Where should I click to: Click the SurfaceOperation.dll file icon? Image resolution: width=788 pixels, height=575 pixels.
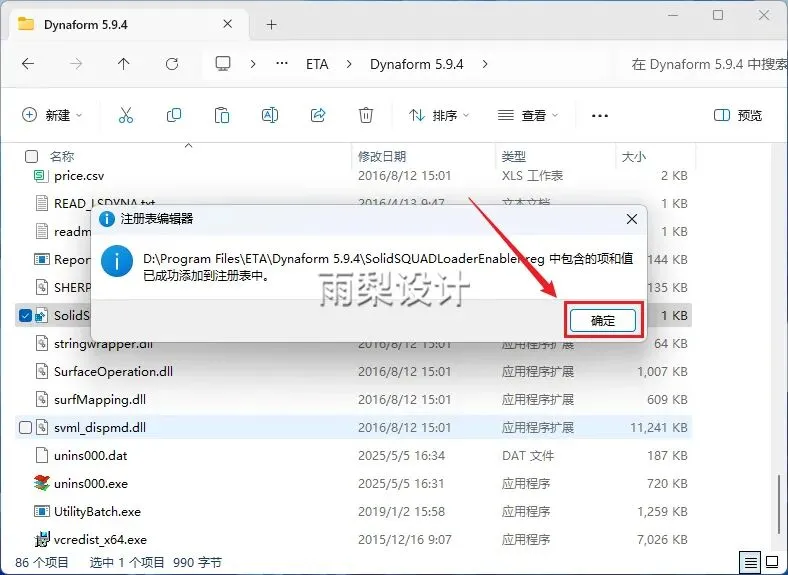coord(42,371)
